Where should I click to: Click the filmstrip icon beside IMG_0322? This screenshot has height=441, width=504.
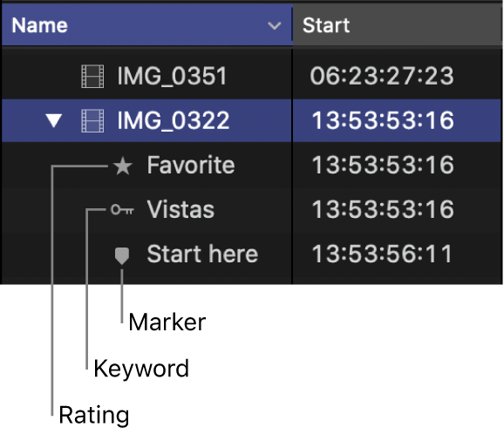[x=92, y=121]
